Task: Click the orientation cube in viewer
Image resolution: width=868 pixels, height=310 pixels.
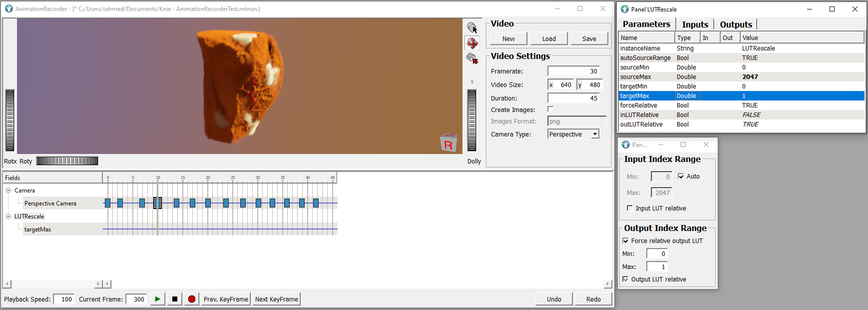Action: [x=448, y=143]
